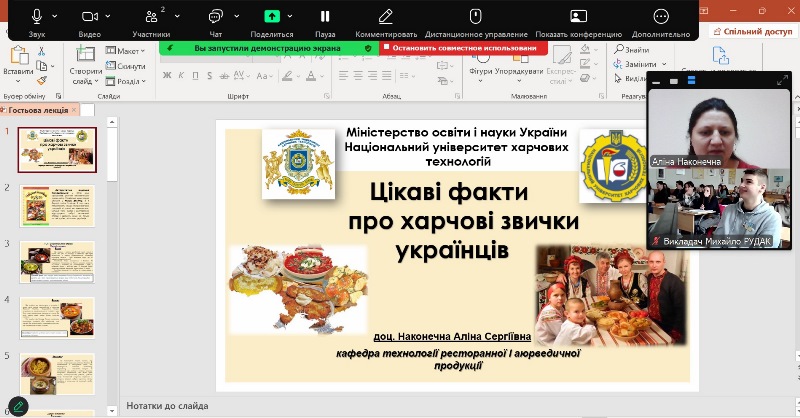Open the Участники participants panel
The image size is (800, 418).
pos(151,17)
